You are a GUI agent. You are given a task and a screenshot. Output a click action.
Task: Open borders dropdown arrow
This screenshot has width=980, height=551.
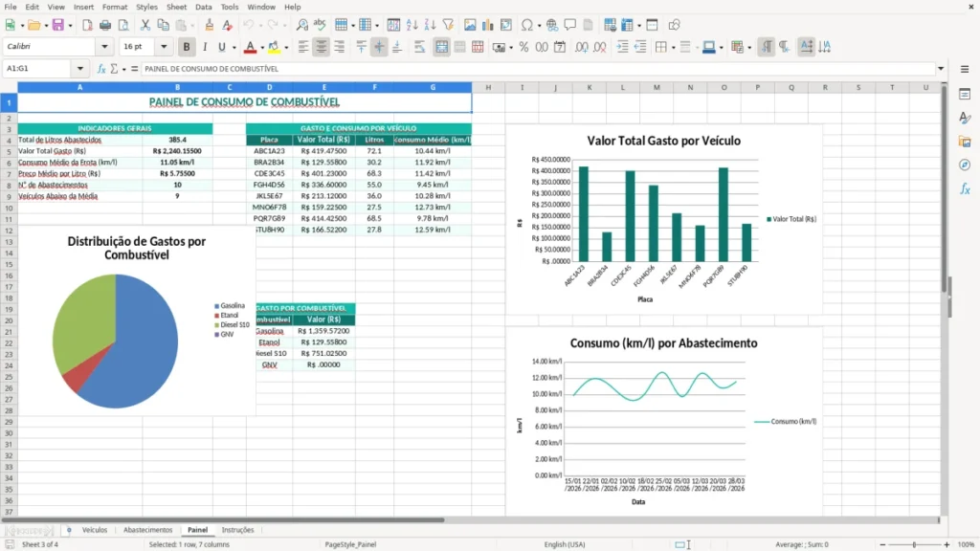point(673,47)
